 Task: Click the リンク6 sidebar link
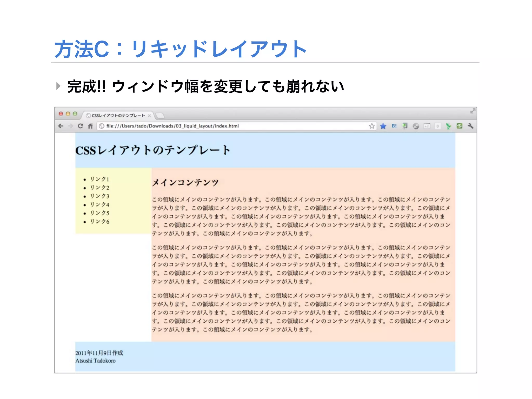pyautogui.click(x=99, y=222)
